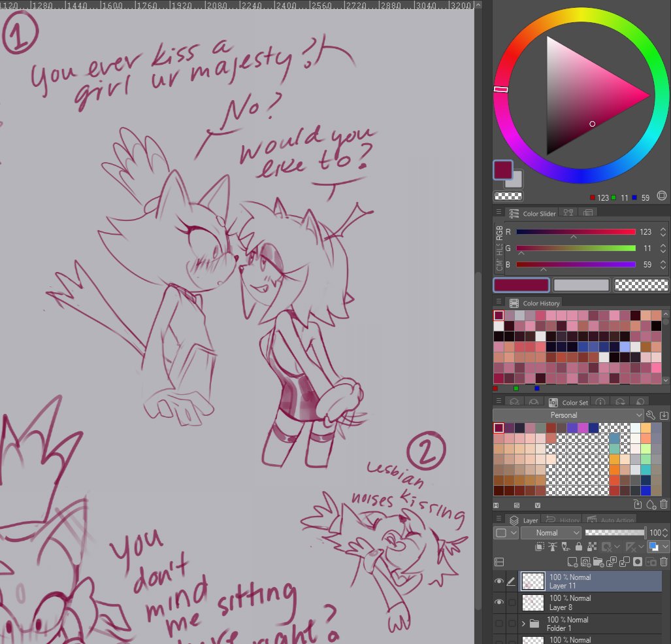Switch slider mode to RGB vertical tab

[x=499, y=233]
